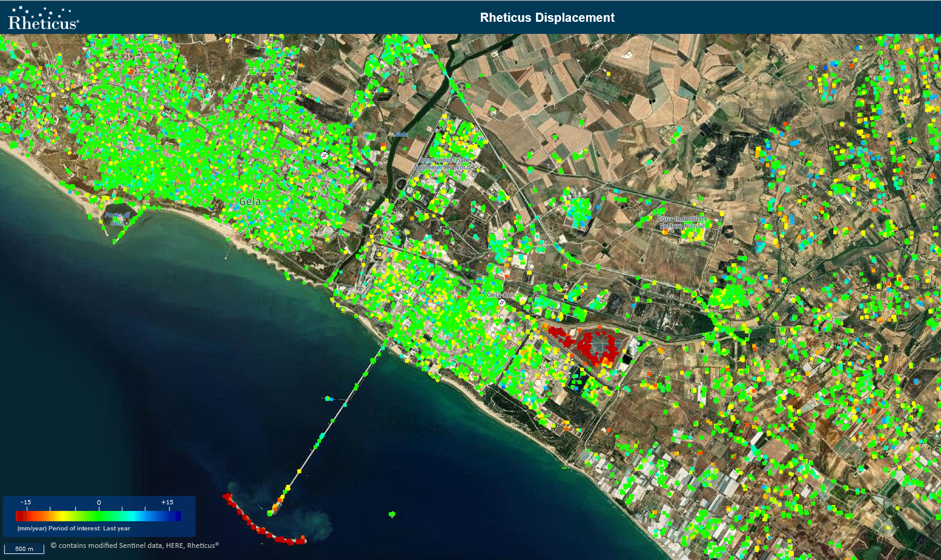Image resolution: width=941 pixels, height=560 pixels.
Task: Click the Zona Industriale Settore Nord 2 label
Action: pyautogui.click(x=682, y=222)
